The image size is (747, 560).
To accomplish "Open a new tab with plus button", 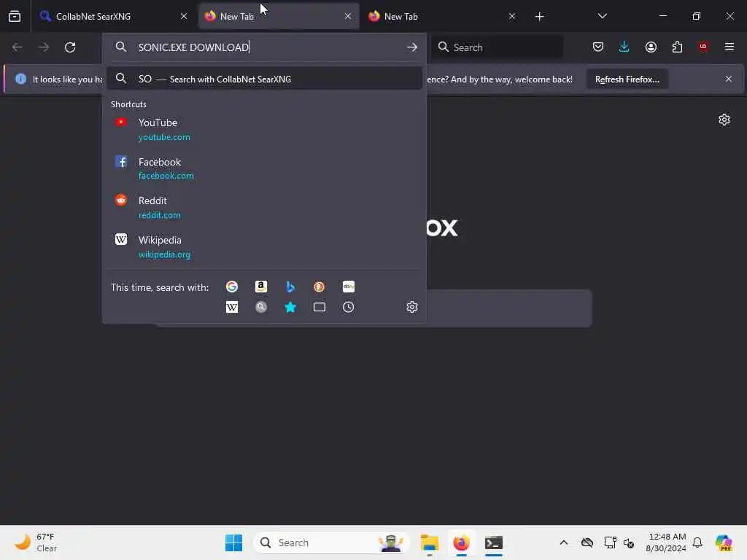I will [539, 16].
